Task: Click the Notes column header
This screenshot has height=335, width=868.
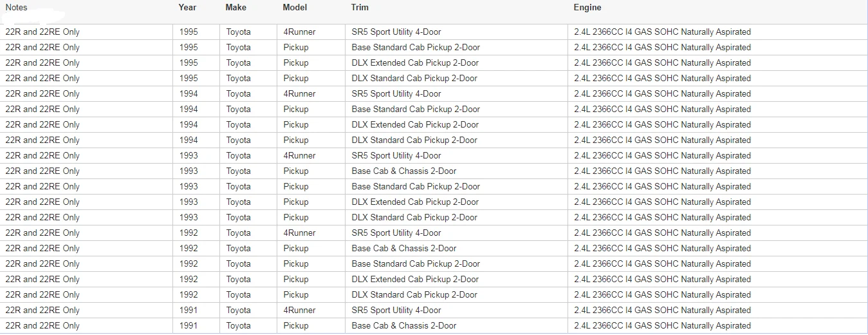Action: 16,8
